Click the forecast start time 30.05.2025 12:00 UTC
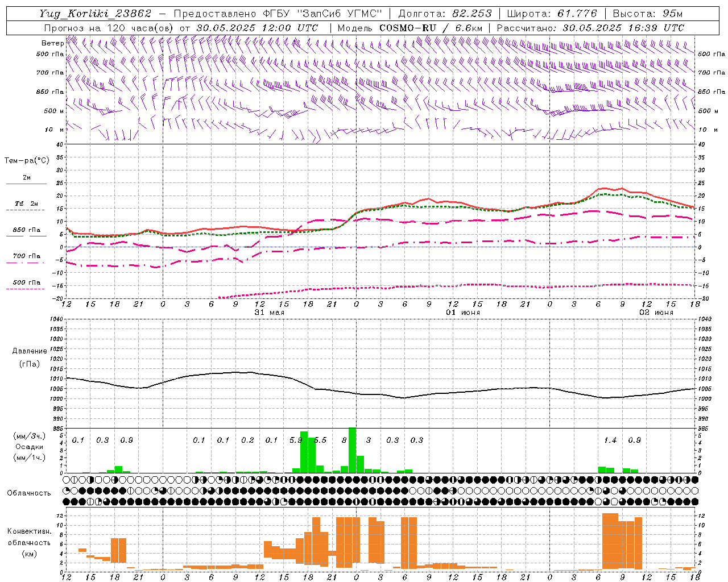The width and height of the screenshot is (728, 582). pos(257,28)
